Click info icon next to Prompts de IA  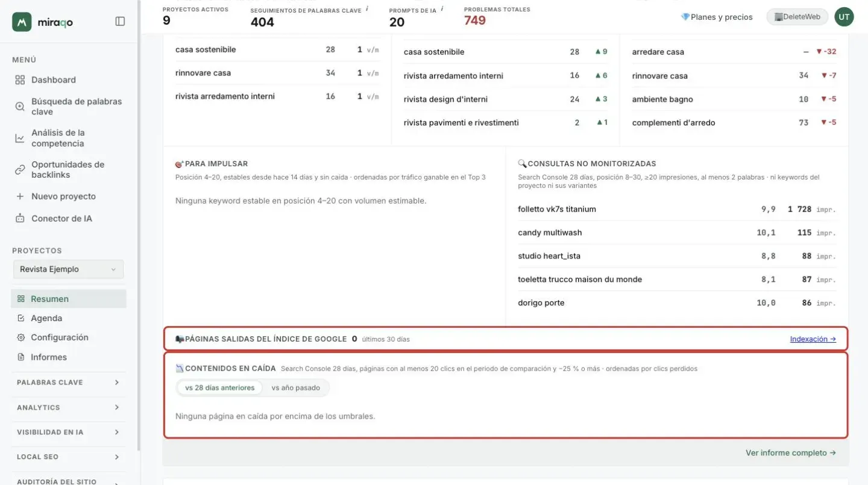pos(442,9)
